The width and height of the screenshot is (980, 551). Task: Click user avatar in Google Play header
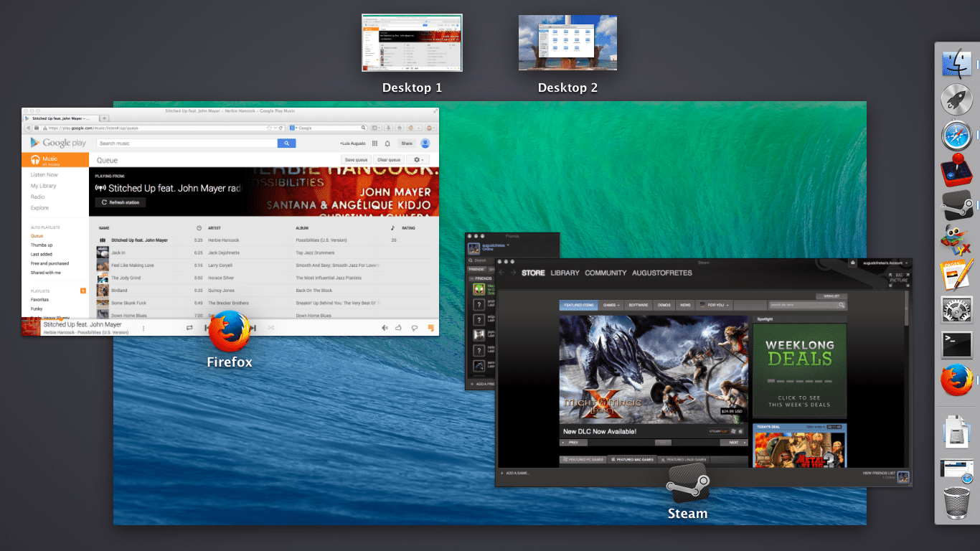(x=425, y=143)
